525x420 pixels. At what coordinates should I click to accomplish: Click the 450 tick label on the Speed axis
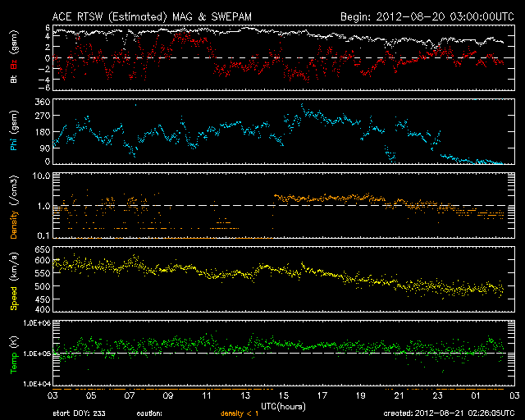coord(42,299)
